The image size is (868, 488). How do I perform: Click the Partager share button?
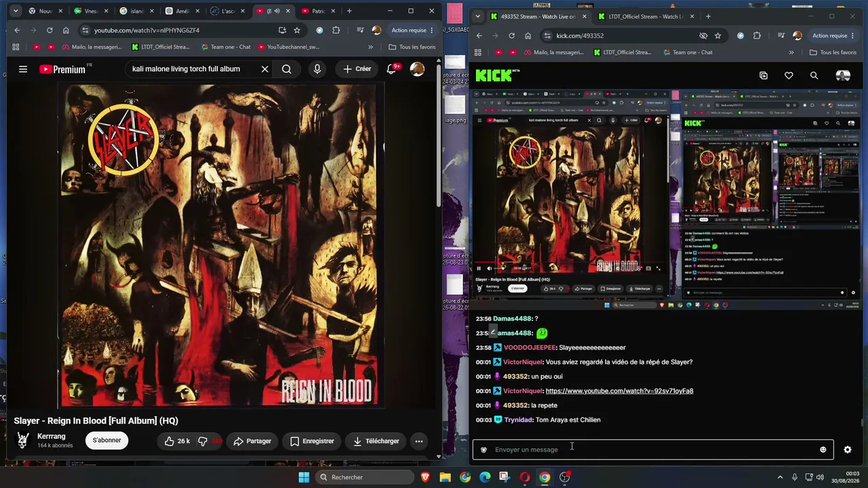pyautogui.click(x=252, y=441)
